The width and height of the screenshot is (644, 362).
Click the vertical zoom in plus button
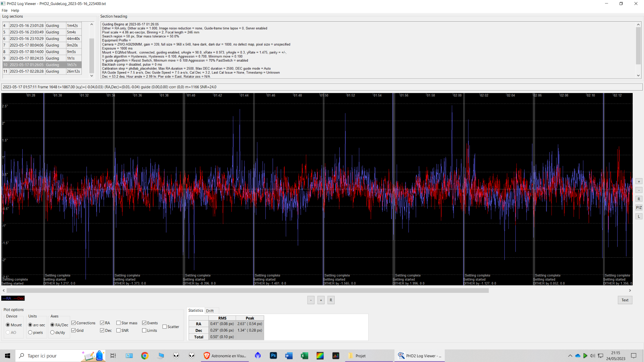pyautogui.click(x=639, y=181)
